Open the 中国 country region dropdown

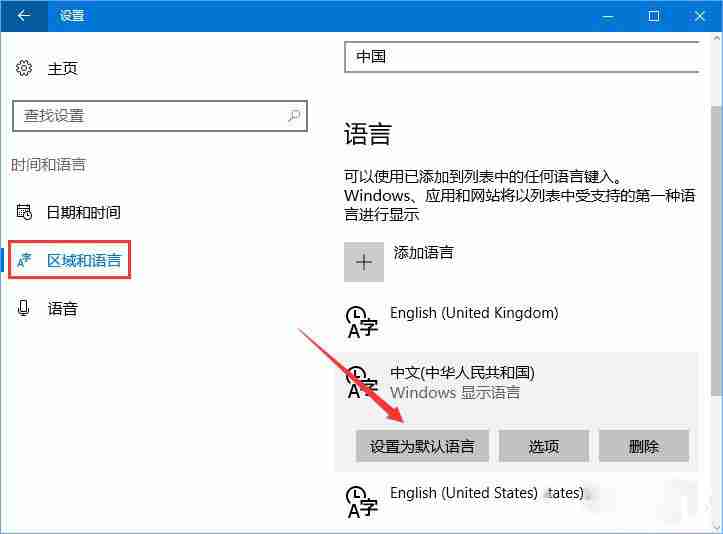pos(522,57)
